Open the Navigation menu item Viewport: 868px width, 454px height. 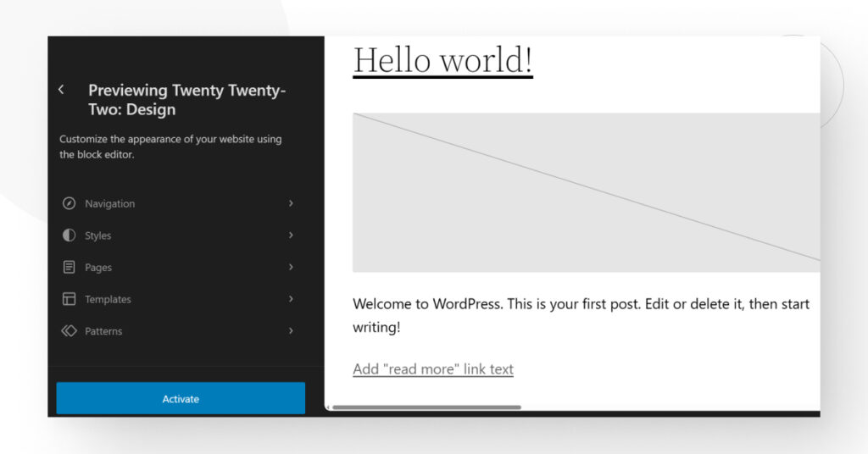click(x=179, y=203)
